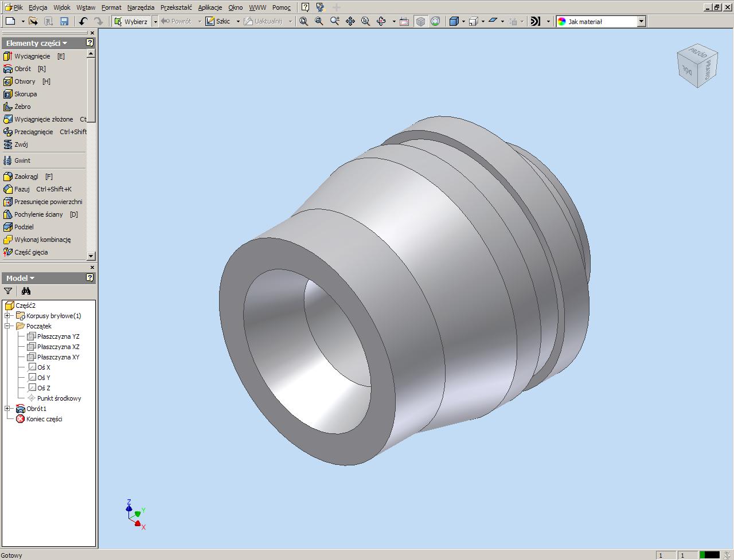Toggle the orthographic camera view button

(474, 21)
